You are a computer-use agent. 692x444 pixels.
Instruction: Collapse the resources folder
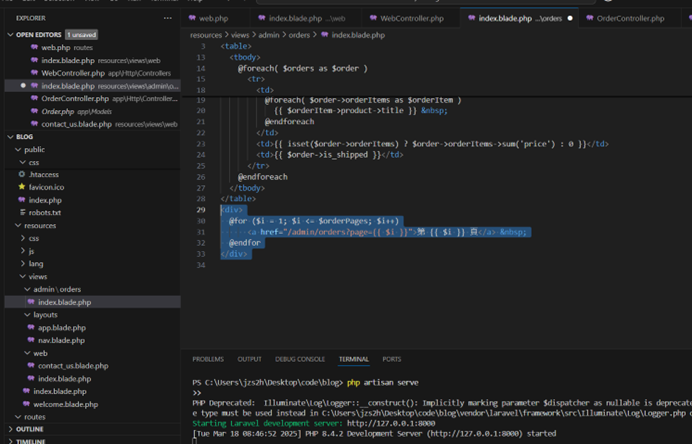pos(19,226)
